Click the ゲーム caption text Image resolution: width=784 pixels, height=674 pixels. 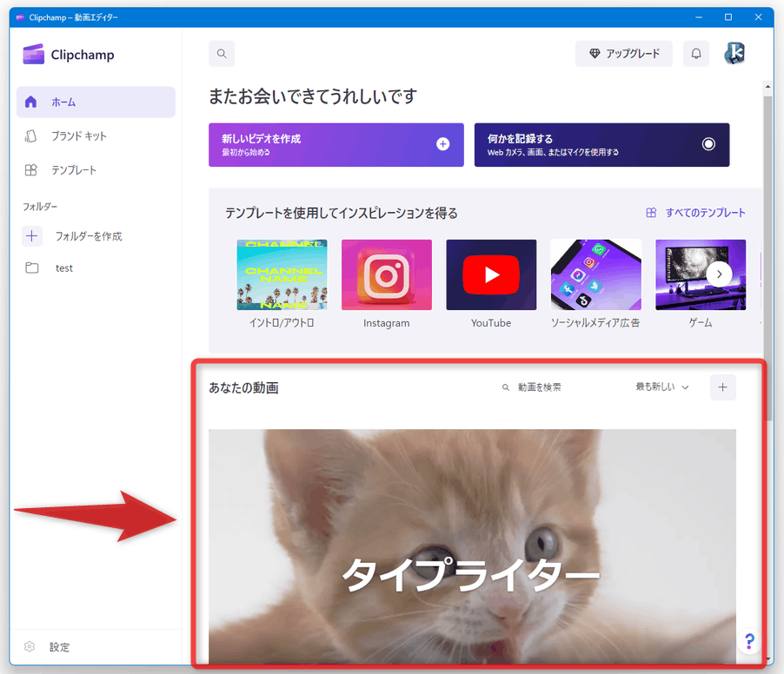[701, 323]
